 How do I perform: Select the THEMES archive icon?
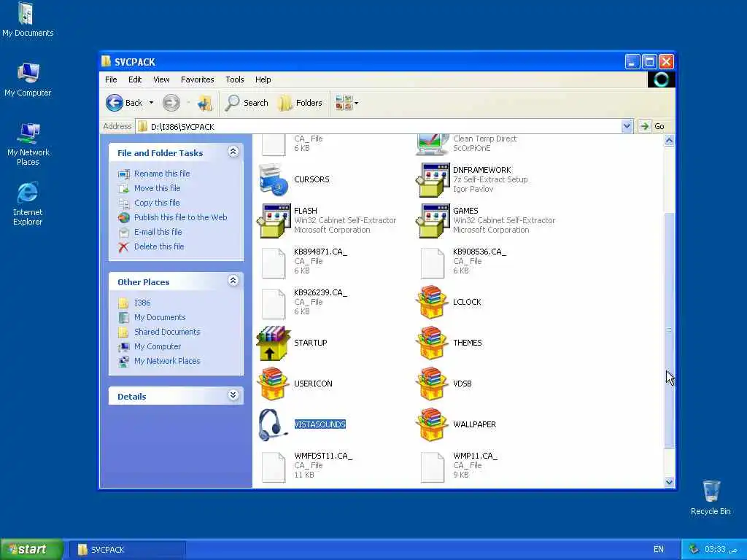pyautogui.click(x=432, y=343)
